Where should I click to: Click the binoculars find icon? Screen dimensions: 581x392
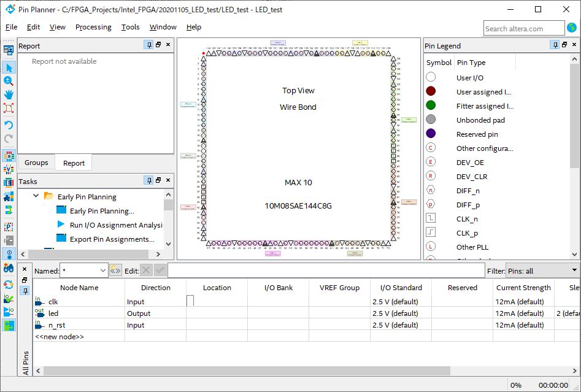pos(9,268)
